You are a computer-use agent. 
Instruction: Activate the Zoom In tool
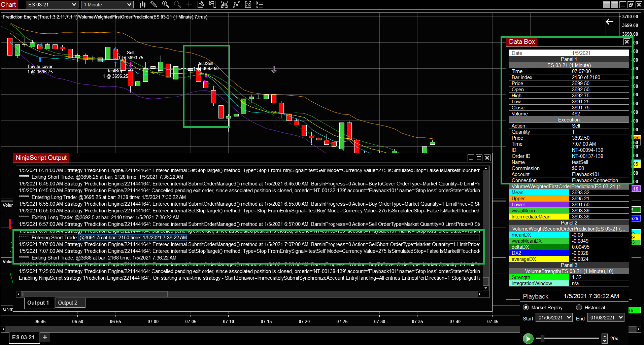[165, 4]
